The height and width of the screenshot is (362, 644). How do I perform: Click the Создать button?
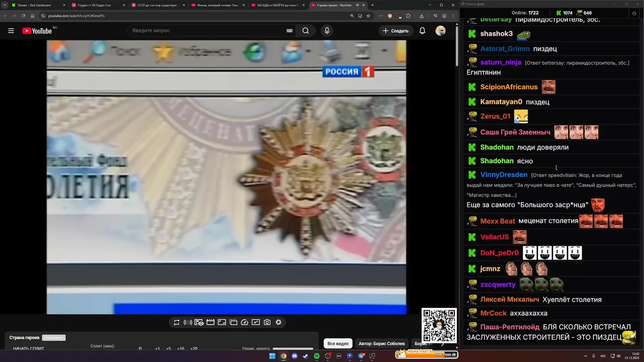395,31
